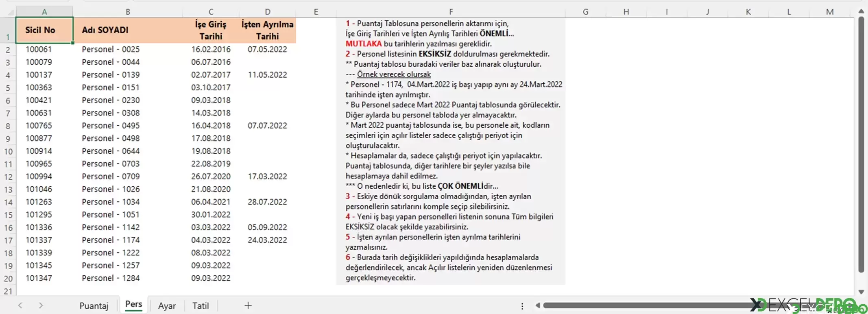Select date cell 08.03.2022

(x=211, y=253)
